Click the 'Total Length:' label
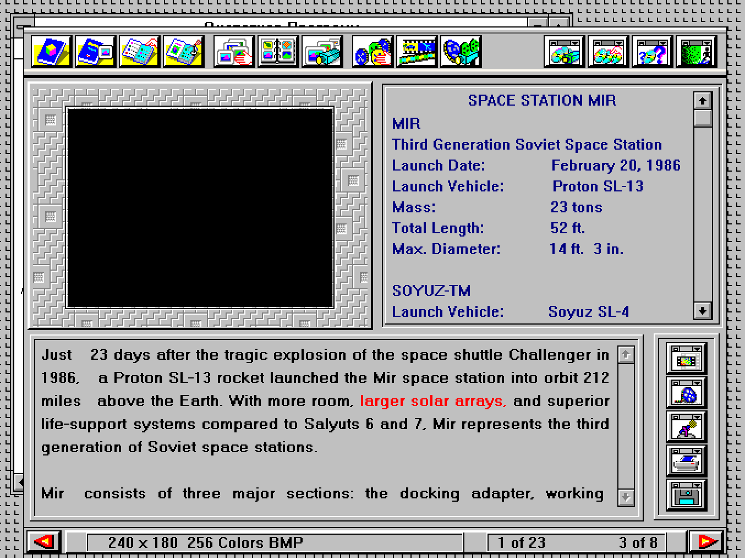This screenshot has width=745, height=560. pos(438,228)
